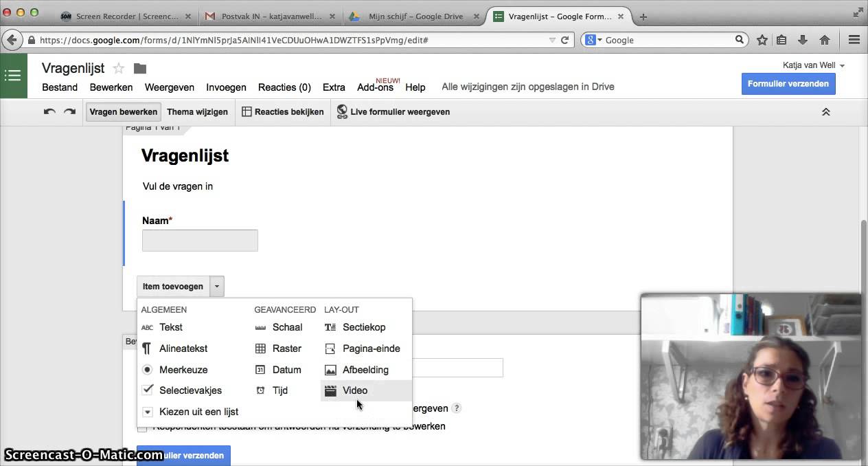Open the Add-ons menu
868x466 pixels.
point(375,87)
